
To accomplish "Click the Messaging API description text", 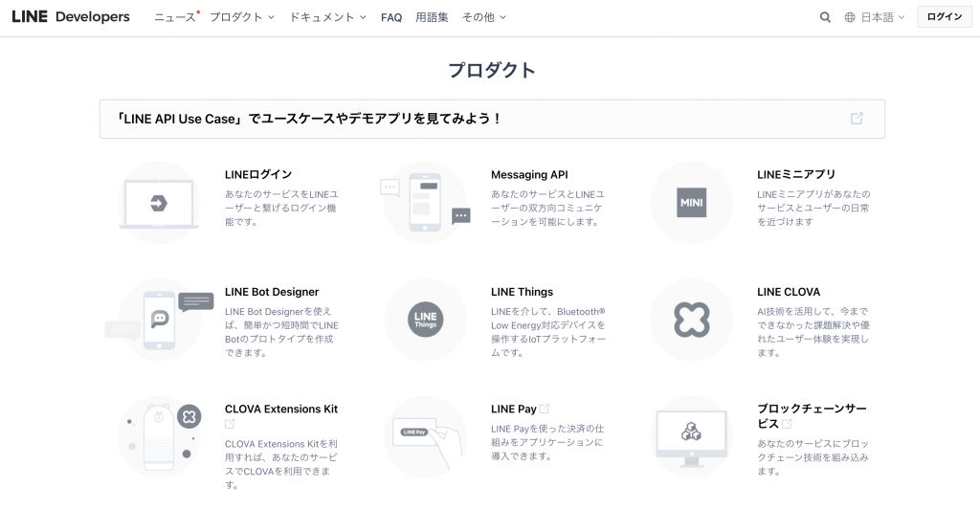I will coord(547,209).
